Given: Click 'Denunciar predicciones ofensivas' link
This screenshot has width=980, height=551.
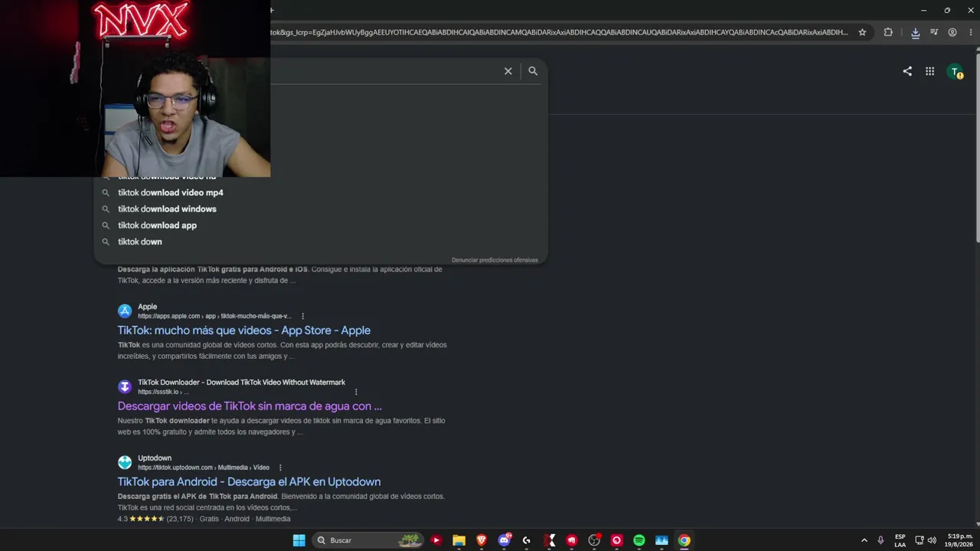Looking at the screenshot, I should pyautogui.click(x=495, y=260).
